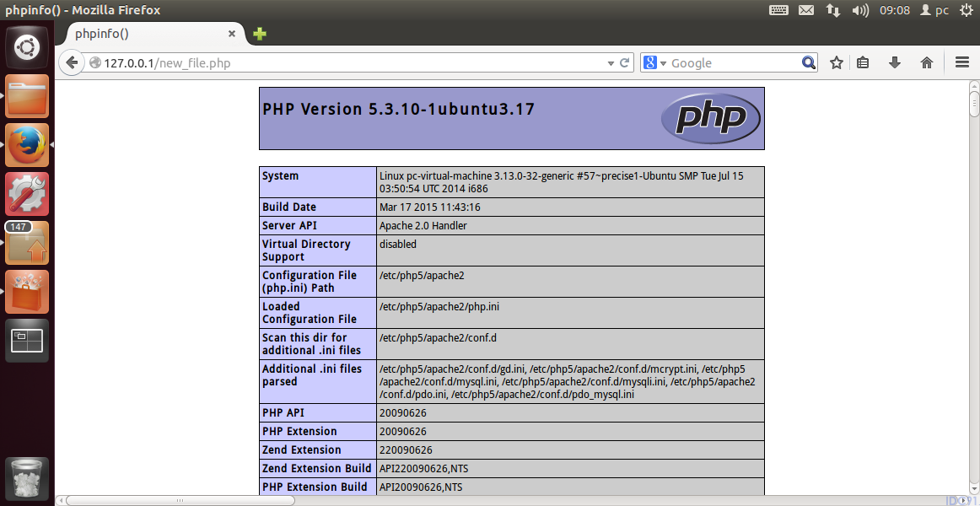Open Ubuntu Dash home launcher
The width and height of the screenshot is (980, 506).
pos(27,47)
